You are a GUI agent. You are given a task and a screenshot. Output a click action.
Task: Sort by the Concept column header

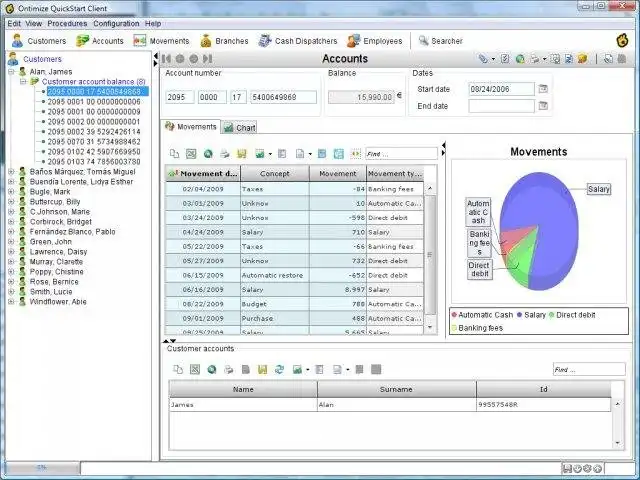pyautogui.click(x=275, y=173)
